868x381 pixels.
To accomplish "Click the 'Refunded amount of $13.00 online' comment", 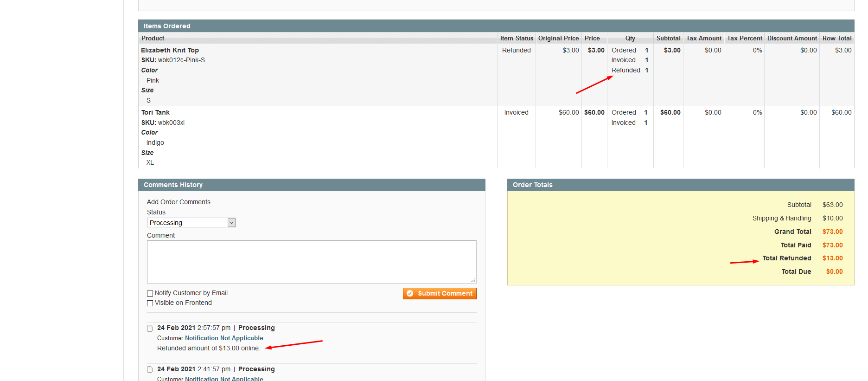I will [209, 348].
